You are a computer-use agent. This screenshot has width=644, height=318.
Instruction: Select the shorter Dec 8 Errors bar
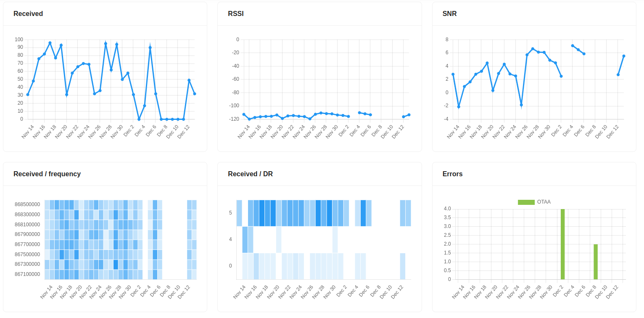(x=596, y=262)
